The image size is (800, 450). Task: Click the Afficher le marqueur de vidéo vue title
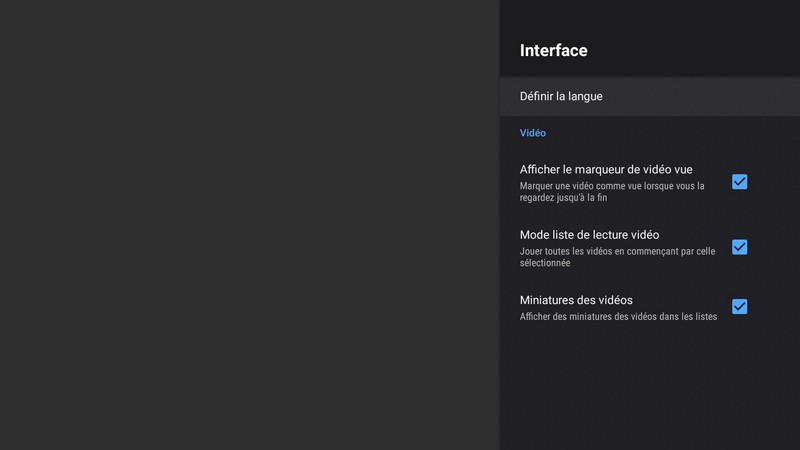606,169
